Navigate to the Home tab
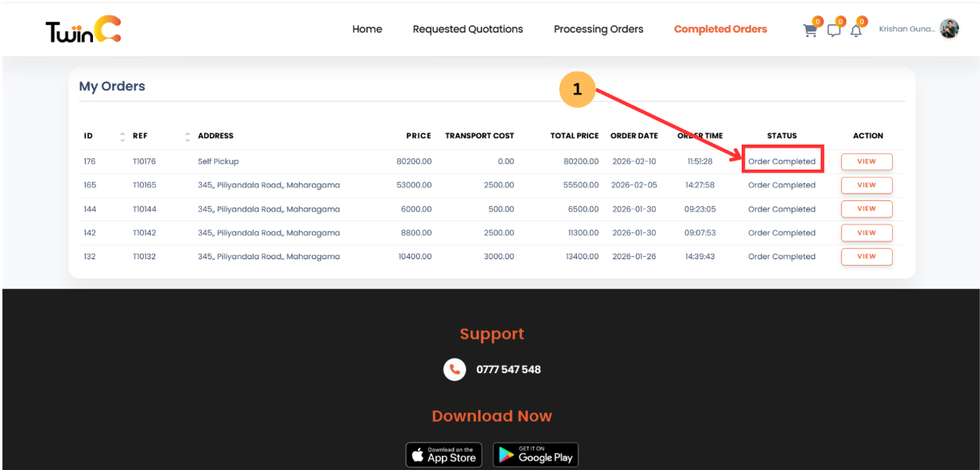The image size is (980, 470). click(367, 29)
